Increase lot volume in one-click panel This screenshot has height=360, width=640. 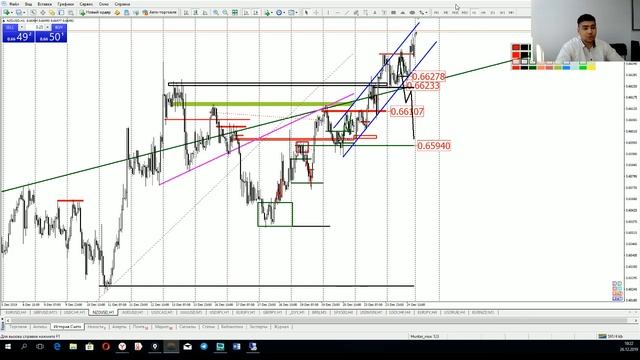coord(47,27)
